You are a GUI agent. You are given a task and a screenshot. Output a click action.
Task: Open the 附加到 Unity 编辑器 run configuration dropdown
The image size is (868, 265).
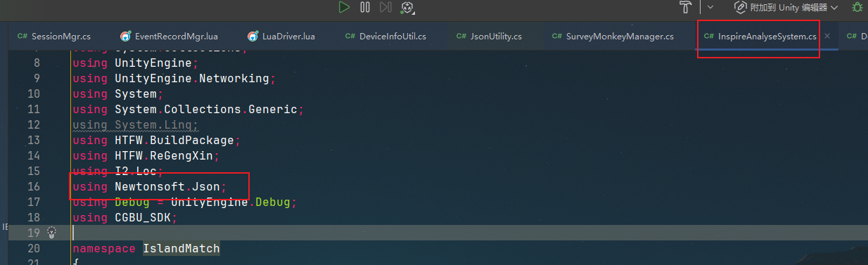coord(786,7)
